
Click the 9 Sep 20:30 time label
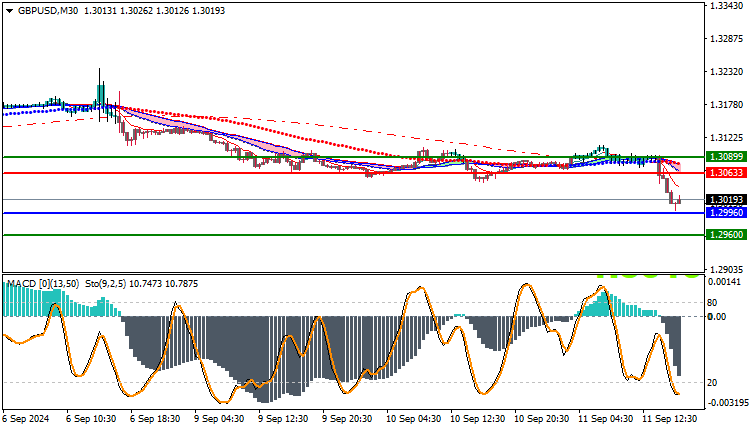347,419
